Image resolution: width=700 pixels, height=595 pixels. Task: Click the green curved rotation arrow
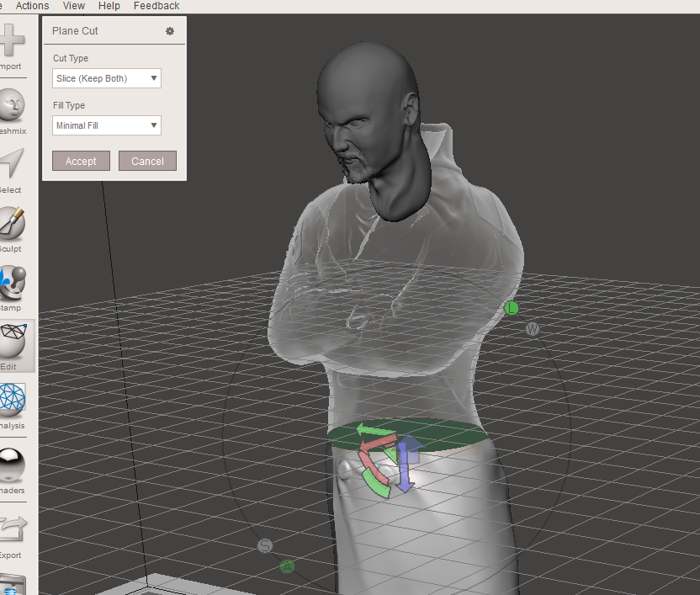(376, 485)
